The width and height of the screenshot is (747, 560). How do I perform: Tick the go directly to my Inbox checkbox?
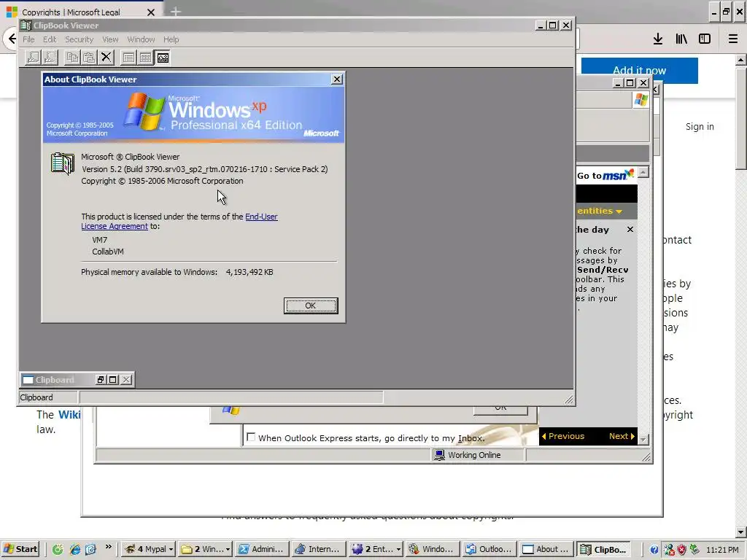tap(251, 437)
